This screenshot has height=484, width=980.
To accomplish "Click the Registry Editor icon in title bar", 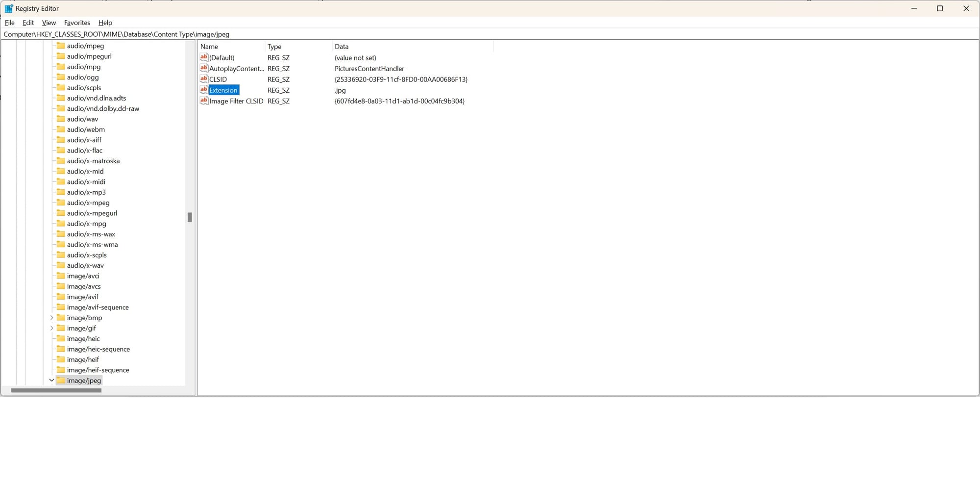I will click(8, 8).
